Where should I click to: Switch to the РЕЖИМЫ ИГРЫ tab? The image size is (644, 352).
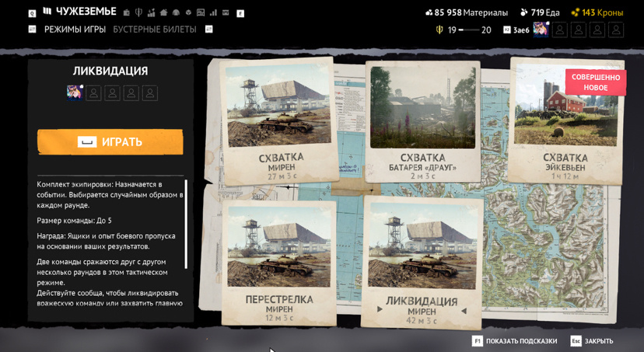click(x=75, y=30)
